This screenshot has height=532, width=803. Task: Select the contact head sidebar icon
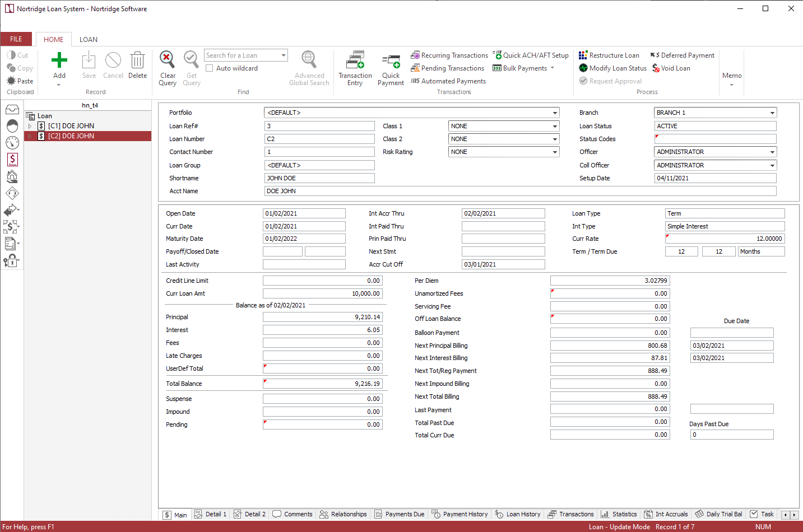pos(12,125)
